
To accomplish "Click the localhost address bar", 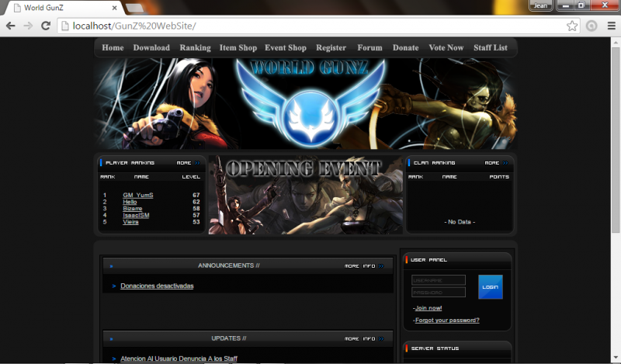I will (317, 26).
